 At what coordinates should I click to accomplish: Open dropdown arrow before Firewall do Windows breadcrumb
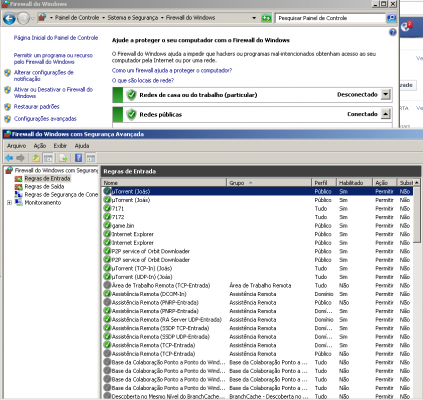pyautogui.click(x=162, y=18)
